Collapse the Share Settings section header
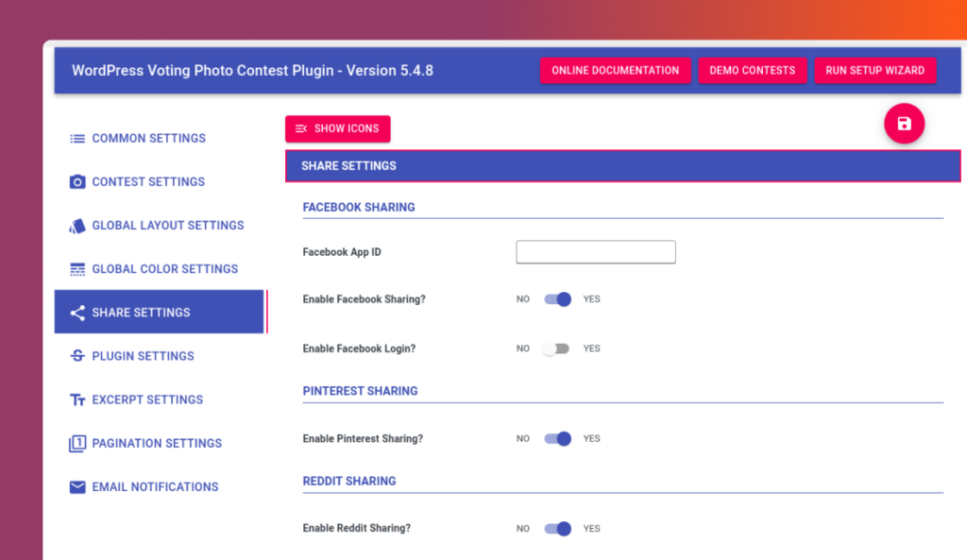Viewport: 967px width, 560px height. 622,166
